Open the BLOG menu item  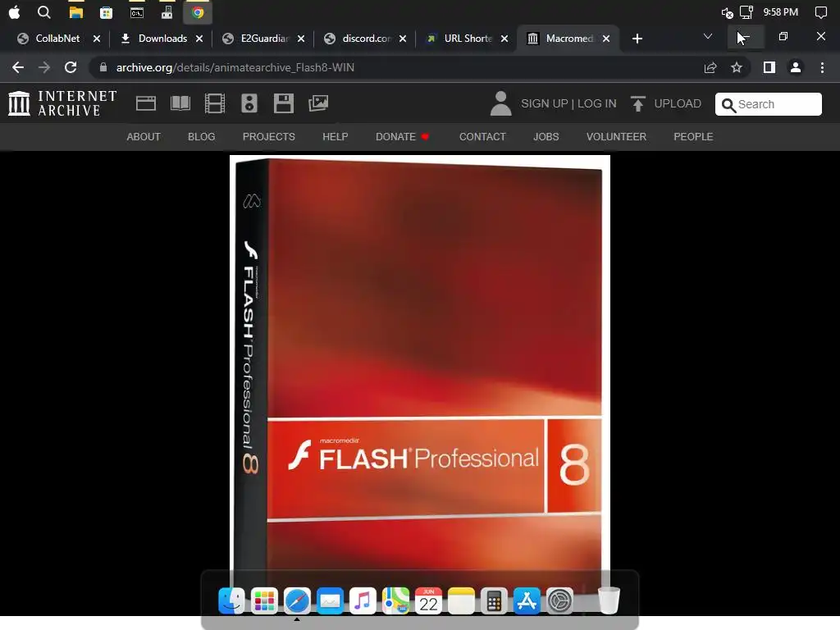202,137
